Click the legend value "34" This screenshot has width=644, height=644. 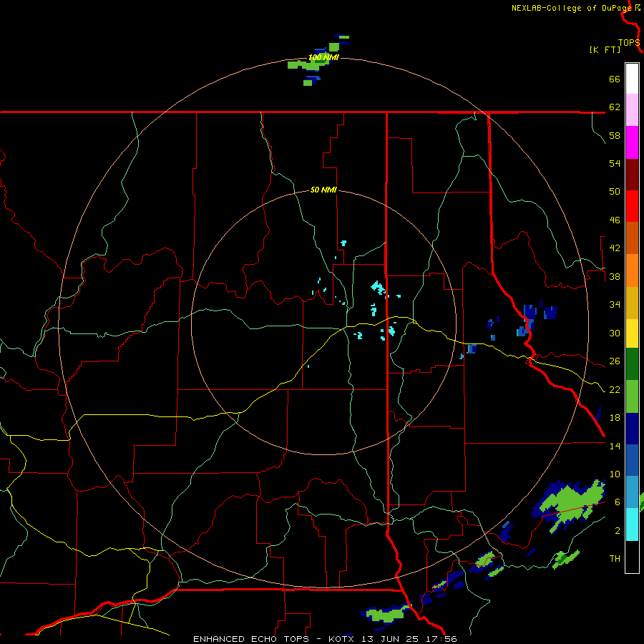(x=615, y=305)
